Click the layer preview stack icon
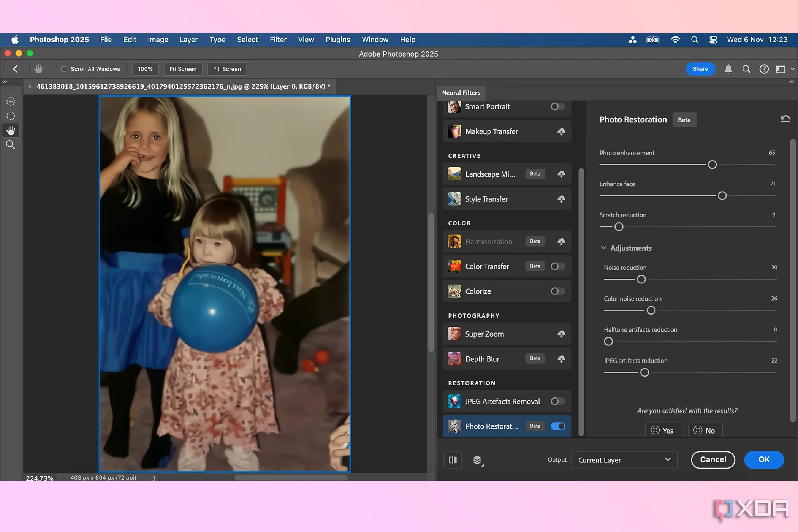This screenshot has height=532, width=798. pyautogui.click(x=478, y=461)
